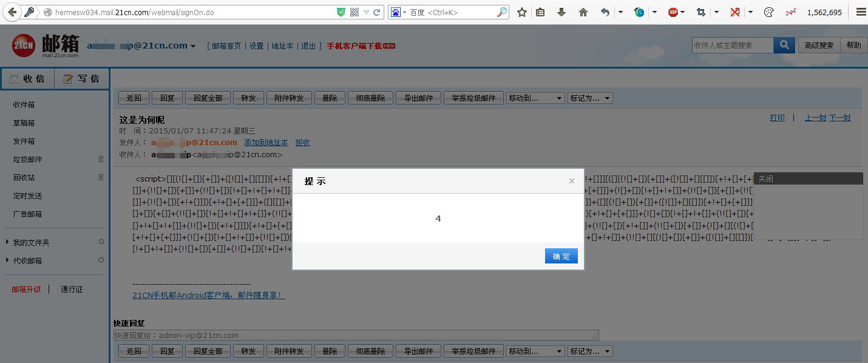This screenshot has width=868, height=363.
Task: Open the dropdown arrow beside the undo icon
Action: click(620, 12)
